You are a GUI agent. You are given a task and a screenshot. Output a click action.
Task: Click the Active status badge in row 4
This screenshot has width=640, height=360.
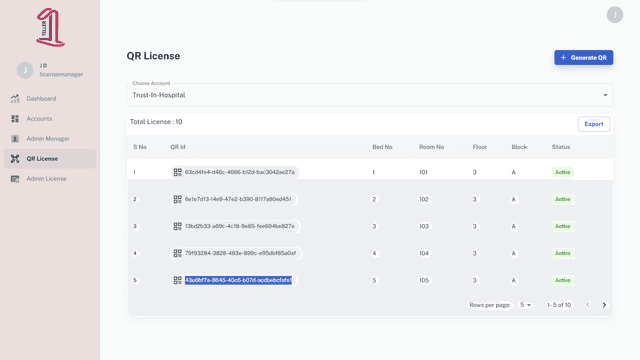[562, 253]
